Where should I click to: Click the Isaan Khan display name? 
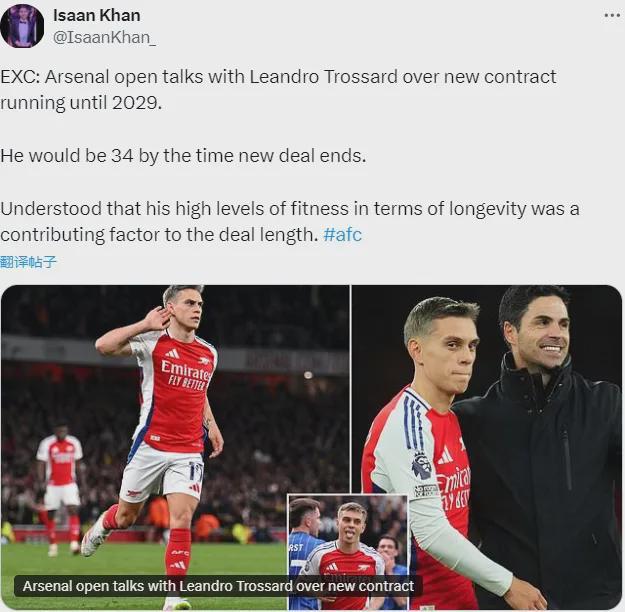tap(97, 15)
